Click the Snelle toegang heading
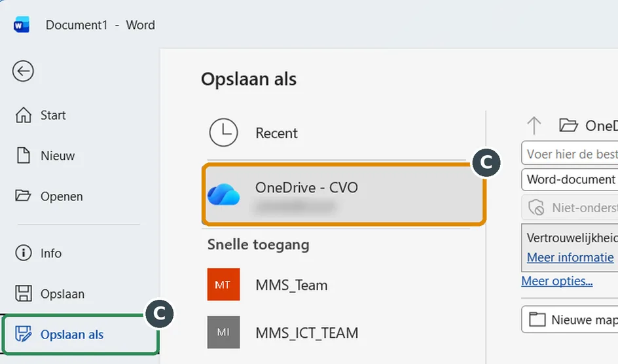 [x=258, y=245]
